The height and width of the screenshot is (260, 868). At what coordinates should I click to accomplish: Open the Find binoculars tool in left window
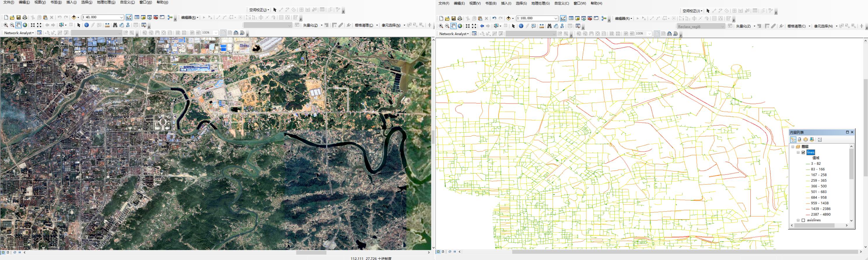(115, 25)
